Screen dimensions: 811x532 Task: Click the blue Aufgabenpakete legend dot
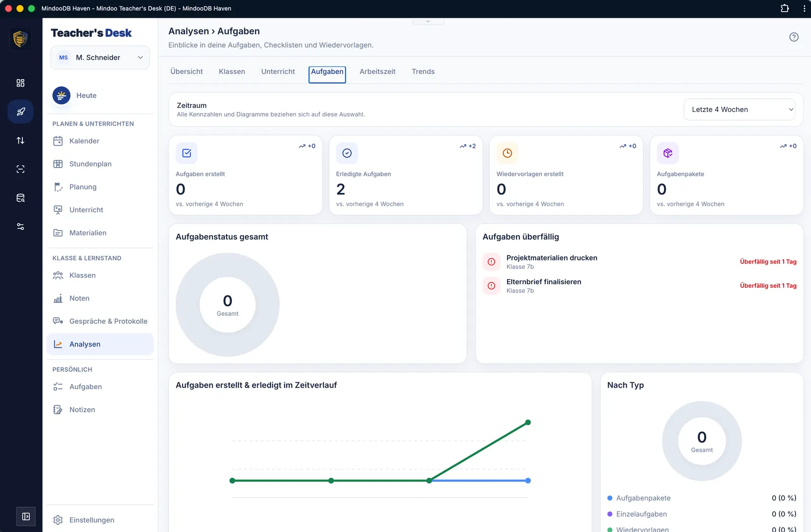click(610, 499)
